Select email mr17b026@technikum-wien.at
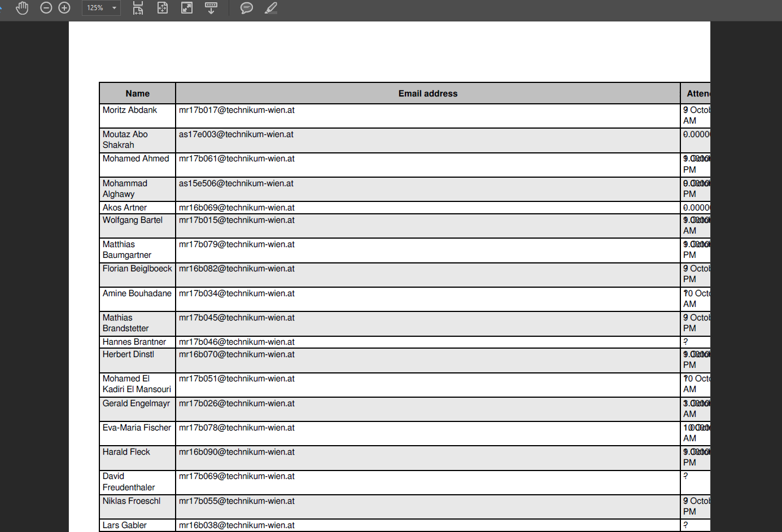This screenshot has height=532, width=782. (x=237, y=403)
